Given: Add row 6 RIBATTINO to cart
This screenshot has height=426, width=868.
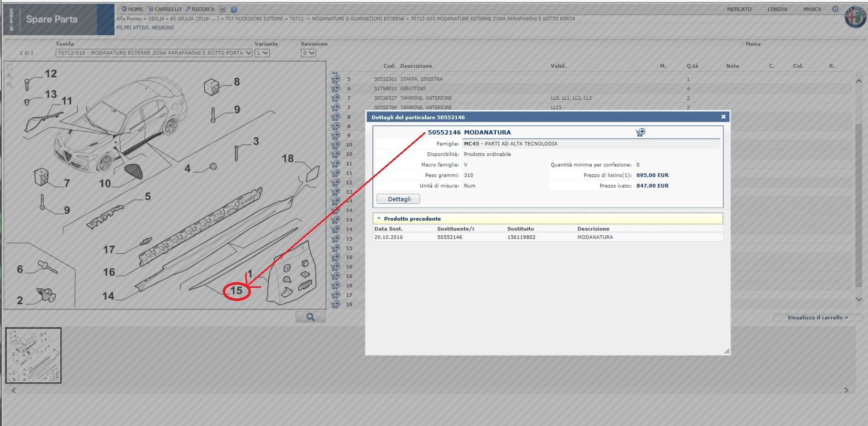Looking at the screenshot, I should tap(336, 89).
